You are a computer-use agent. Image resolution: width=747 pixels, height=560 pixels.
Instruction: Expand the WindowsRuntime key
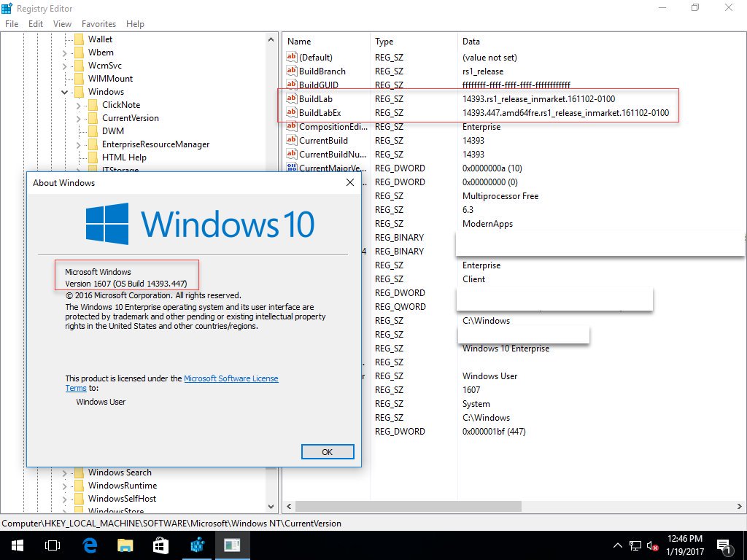pyautogui.click(x=65, y=486)
